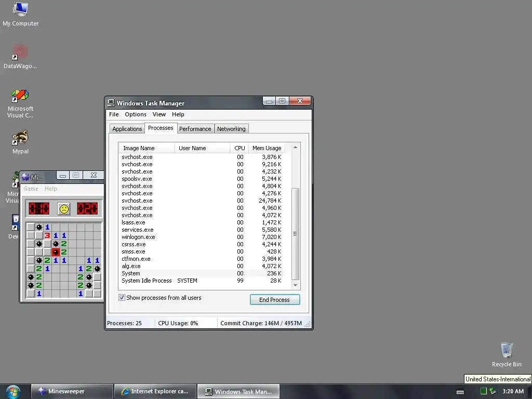The image size is (532, 399).
Task: Select the lsass.exe process
Action: point(202,222)
